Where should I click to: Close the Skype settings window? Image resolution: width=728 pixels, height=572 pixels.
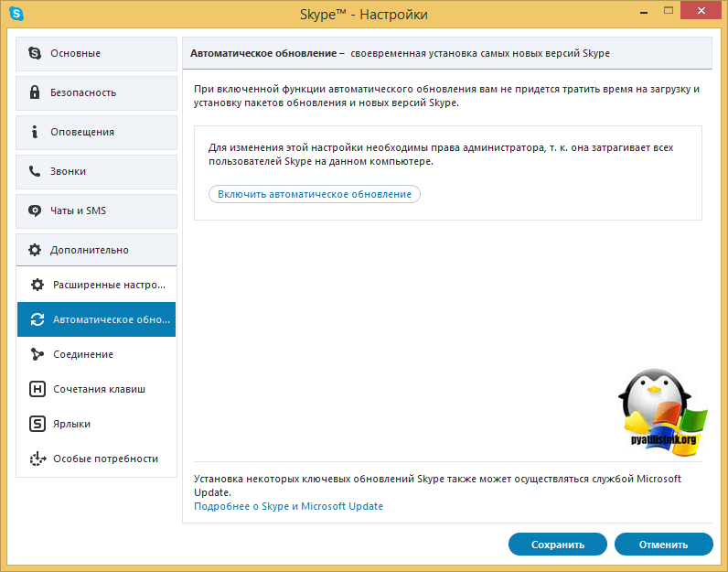point(701,10)
